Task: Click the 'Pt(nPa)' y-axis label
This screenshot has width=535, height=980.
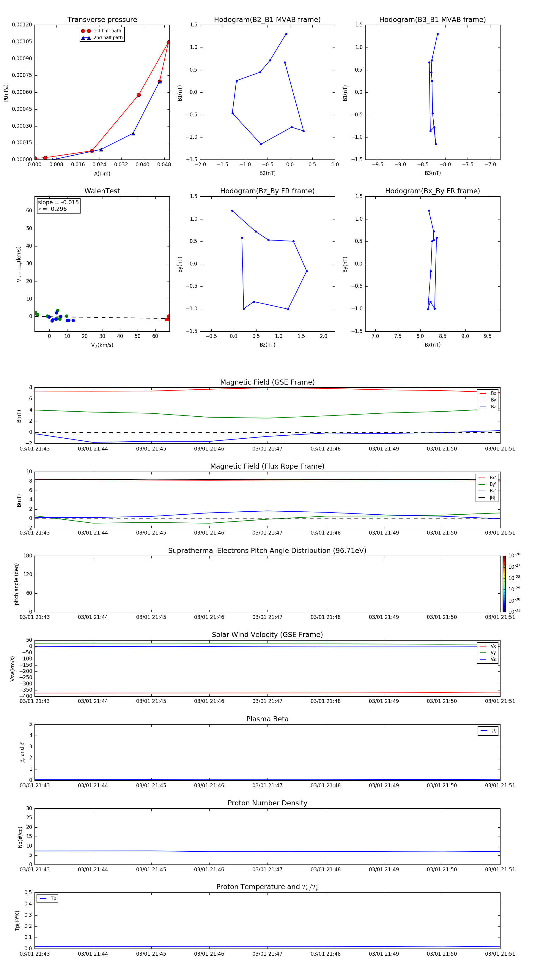Action: (6, 92)
